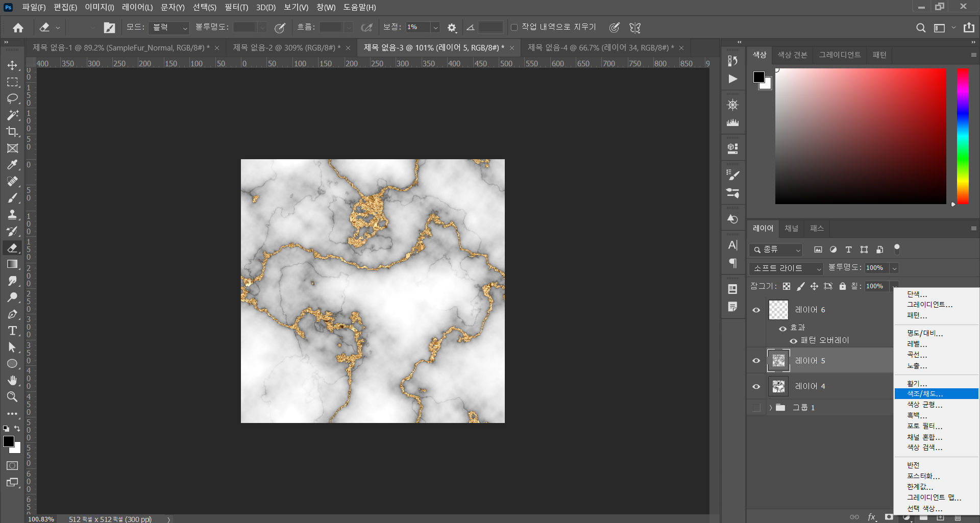Pick color in the color field
The width and height of the screenshot is (980, 523).
pos(861,136)
